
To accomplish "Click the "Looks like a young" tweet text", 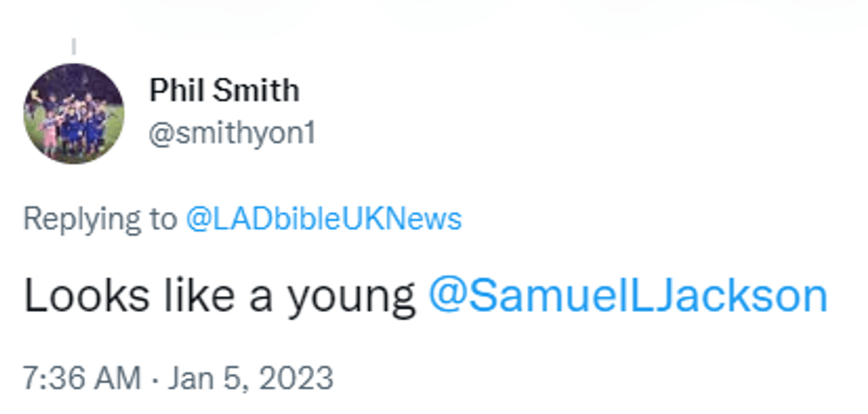I will click(x=219, y=296).
